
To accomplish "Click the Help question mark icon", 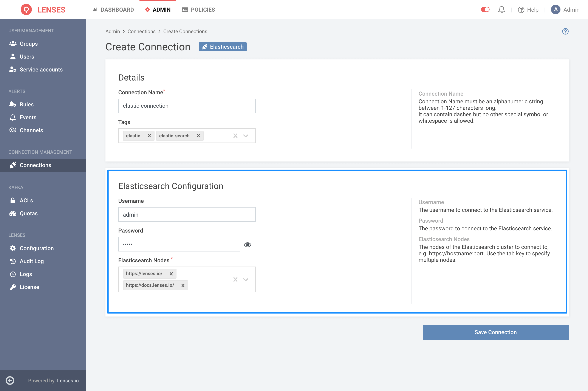I will [521, 10].
